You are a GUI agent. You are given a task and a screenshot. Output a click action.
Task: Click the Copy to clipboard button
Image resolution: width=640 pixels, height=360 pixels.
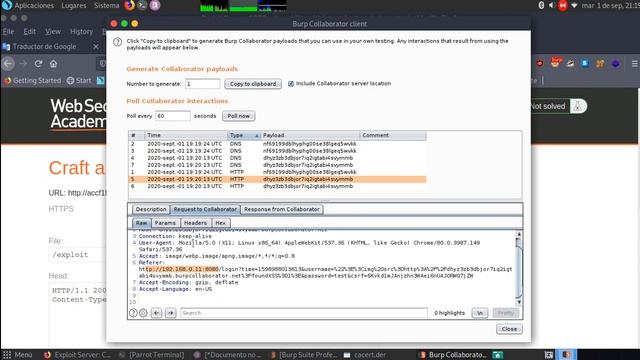tap(253, 84)
